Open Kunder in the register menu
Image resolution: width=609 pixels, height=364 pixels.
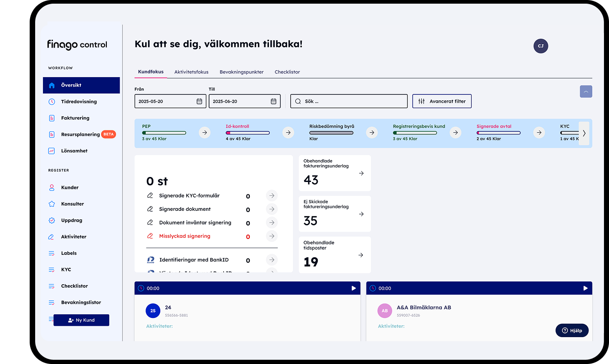[x=70, y=187]
